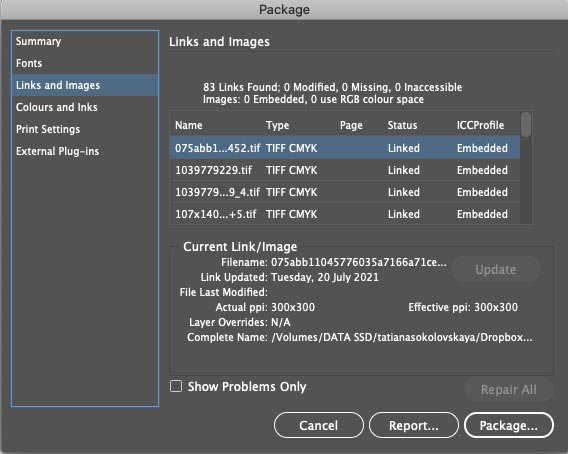Select the 107x140...+5.tif link row

tap(345, 214)
